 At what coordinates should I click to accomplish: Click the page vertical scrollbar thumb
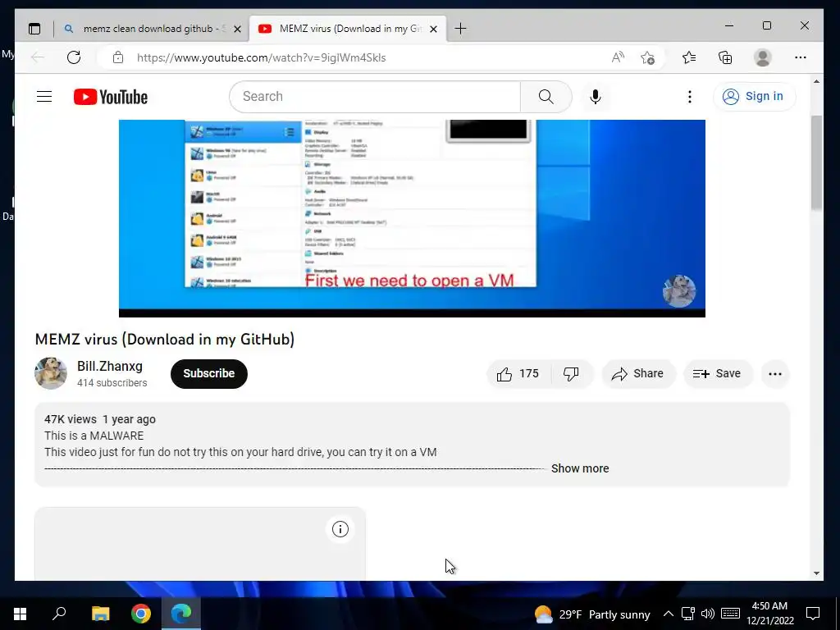click(816, 163)
